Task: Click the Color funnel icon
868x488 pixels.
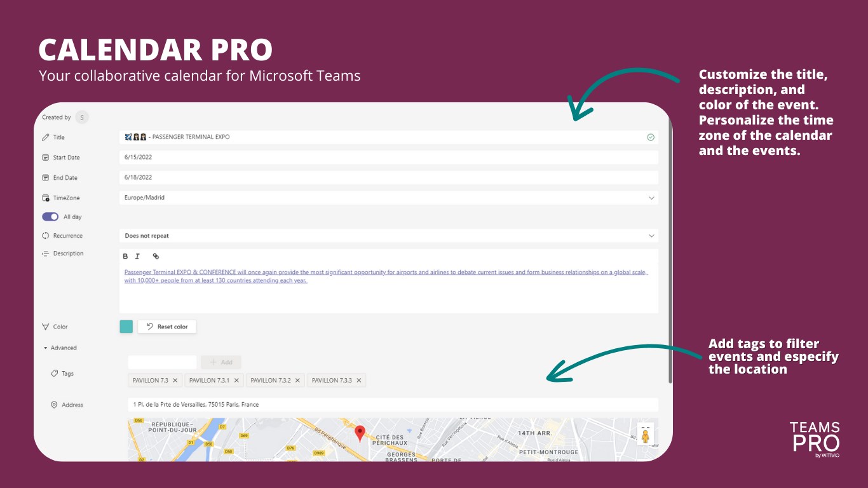Action: click(x=46, y=327)
